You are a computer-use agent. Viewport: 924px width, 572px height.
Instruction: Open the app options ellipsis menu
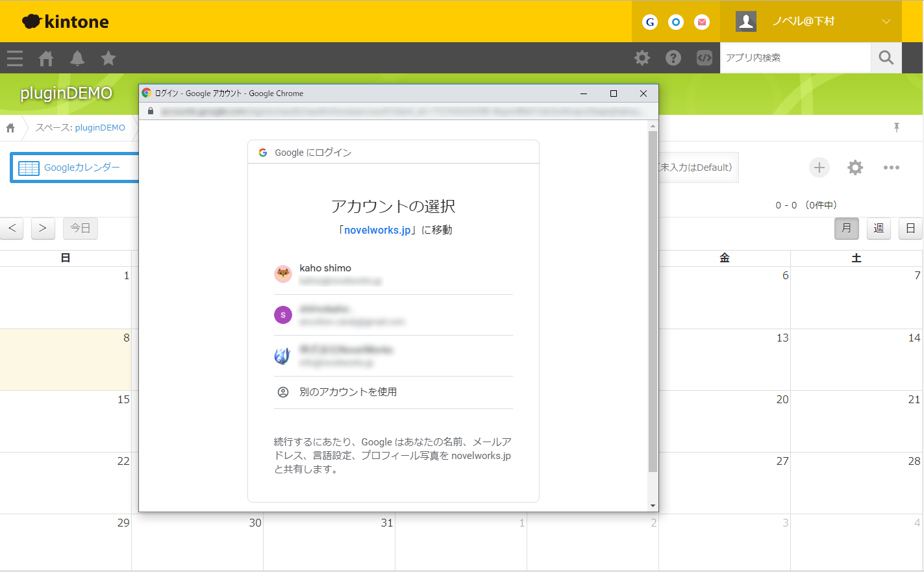click(892, 168)
